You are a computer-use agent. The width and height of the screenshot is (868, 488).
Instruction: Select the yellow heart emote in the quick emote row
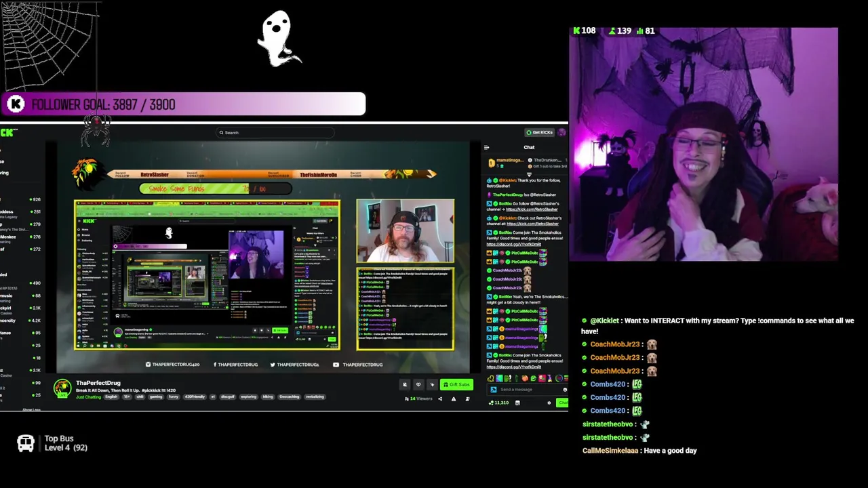coord(490,378)
